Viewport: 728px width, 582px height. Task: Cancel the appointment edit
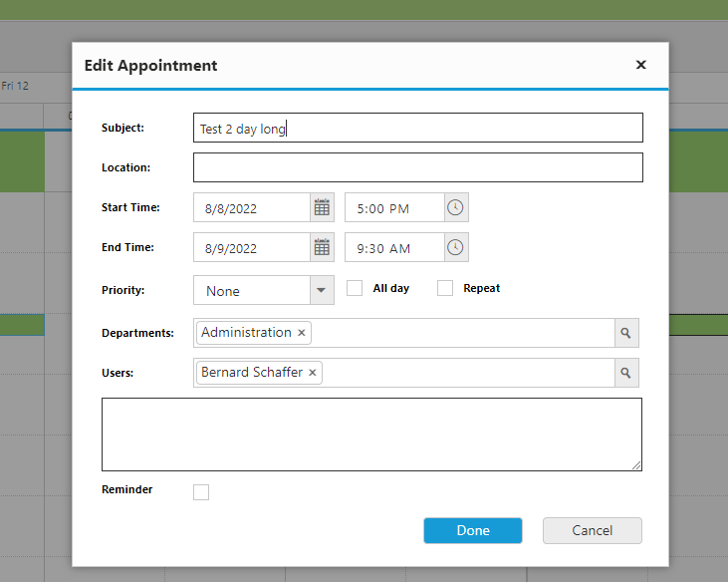[x=593, y=530]
